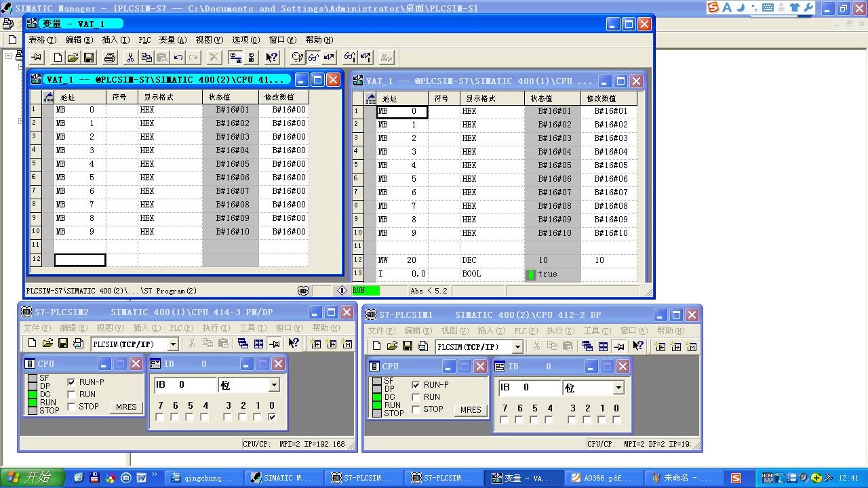The height and width of the screenshot is (488, 868).
Task: Click the pin Always on Top icon in VAT toolbar
Action: click(37, 58)
